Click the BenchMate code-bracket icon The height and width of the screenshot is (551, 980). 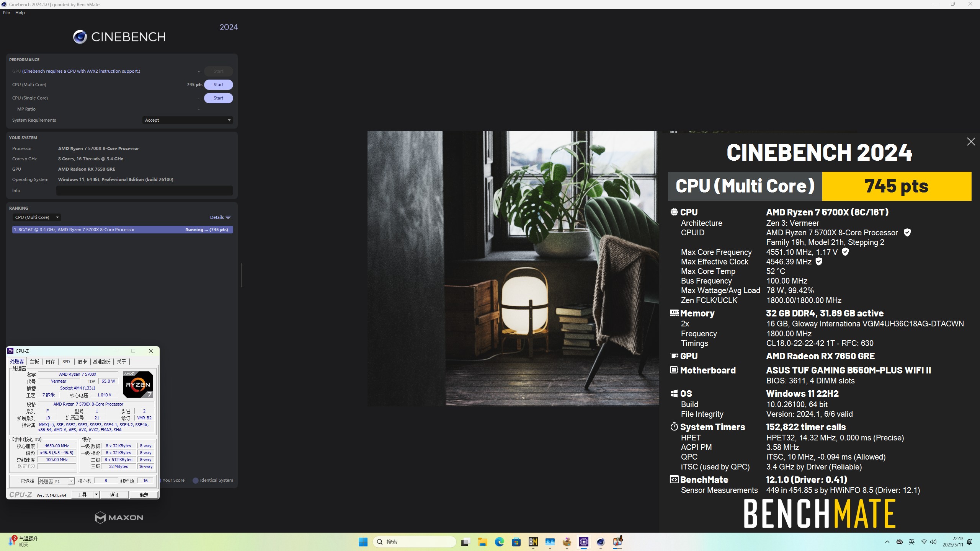pyautogui.click(x=674, y=479)
